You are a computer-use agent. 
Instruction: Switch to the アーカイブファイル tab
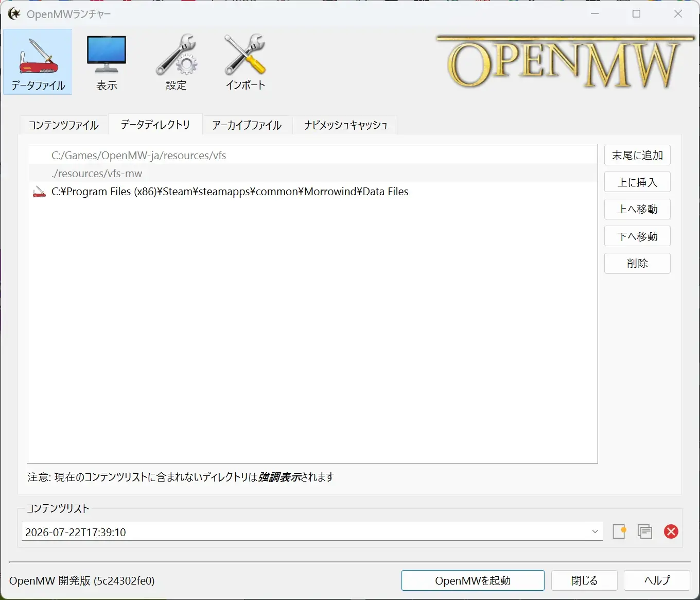pyautogui.click(x=247, y=125)
